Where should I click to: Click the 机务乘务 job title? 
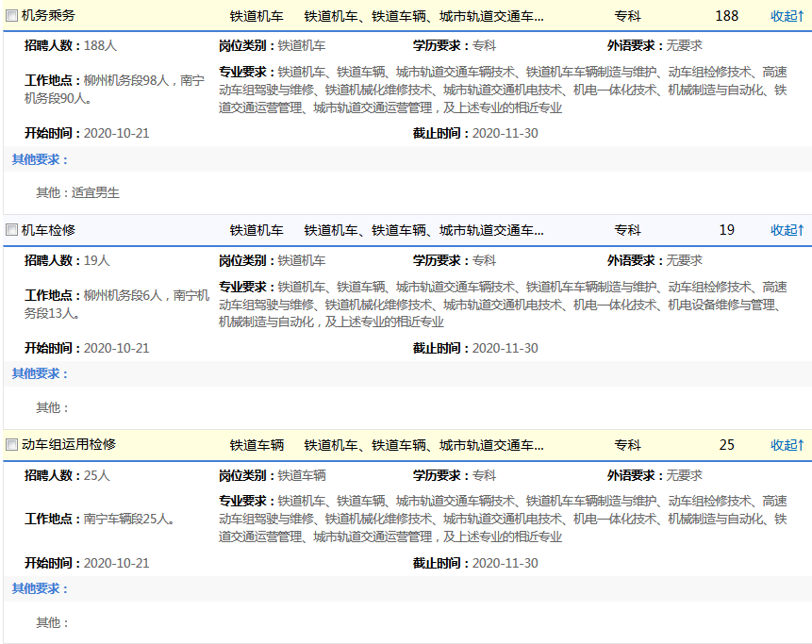tap(48, 16)
